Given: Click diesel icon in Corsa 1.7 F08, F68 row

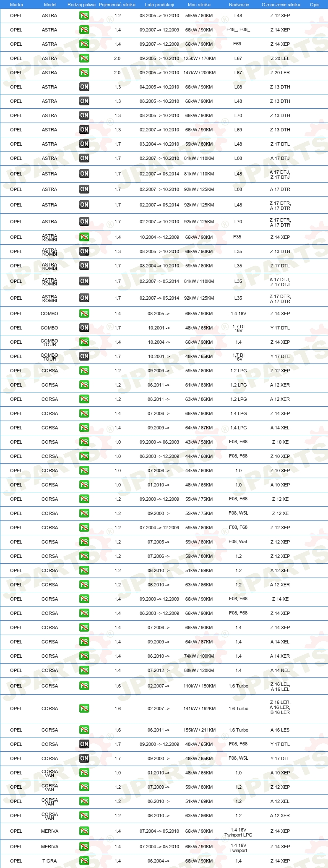Looking at the screenshot, I should coord(84,744).
